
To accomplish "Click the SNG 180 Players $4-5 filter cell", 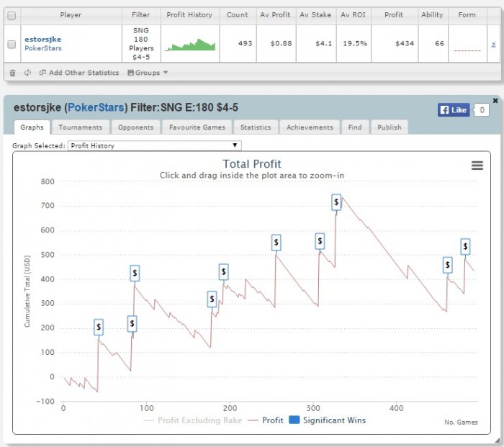I will tap(141, 44).
